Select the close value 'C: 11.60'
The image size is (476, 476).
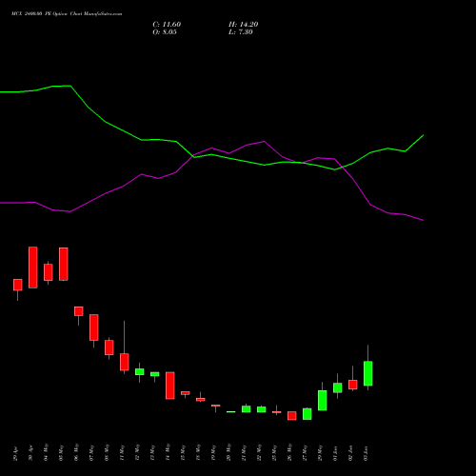click(x=167, y=25)
